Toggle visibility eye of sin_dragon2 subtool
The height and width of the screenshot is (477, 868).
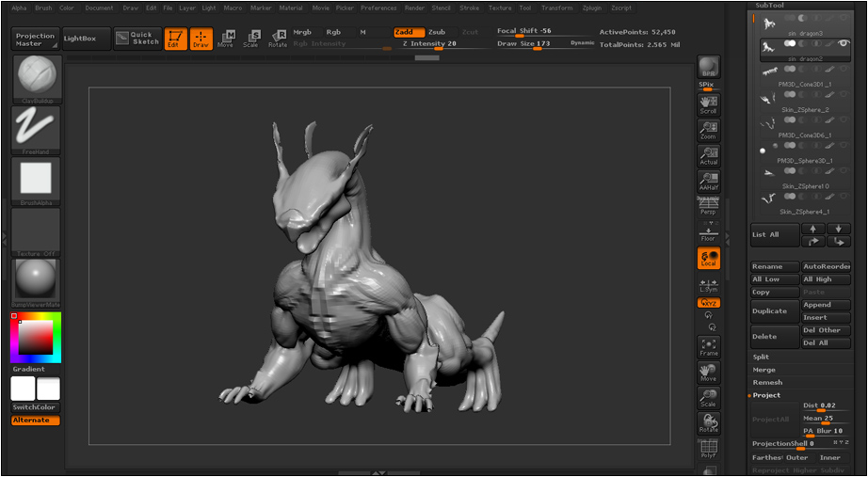844,43
